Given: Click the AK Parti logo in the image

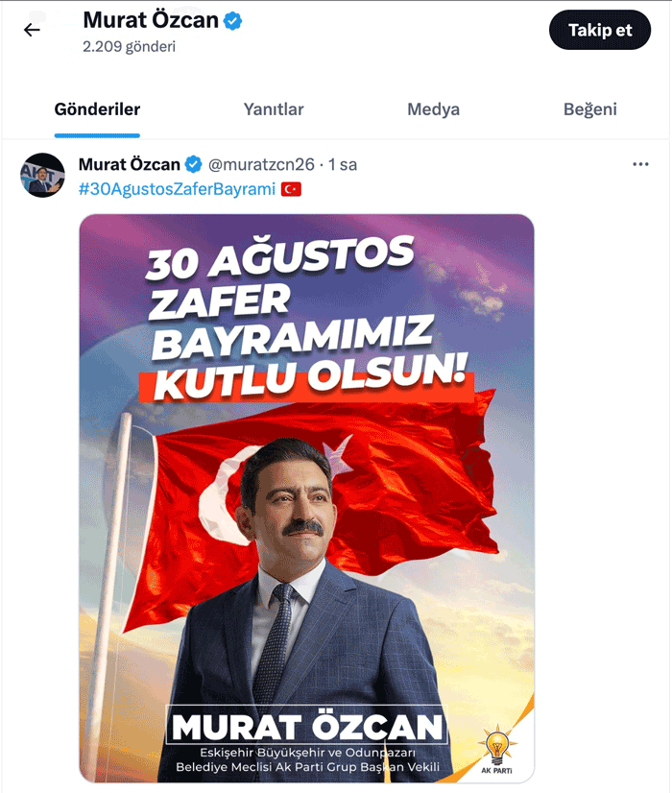Looking at the screenshot, I should click(x=497, y=749).
